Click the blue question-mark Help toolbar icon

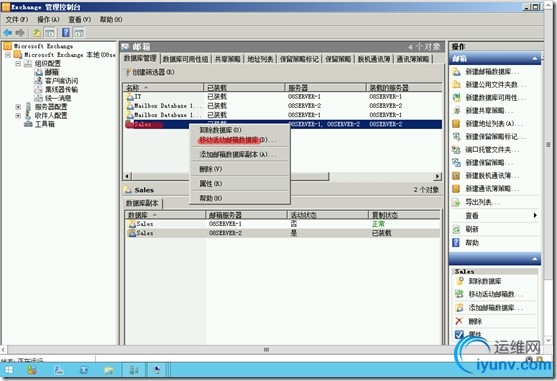[66, 33]
